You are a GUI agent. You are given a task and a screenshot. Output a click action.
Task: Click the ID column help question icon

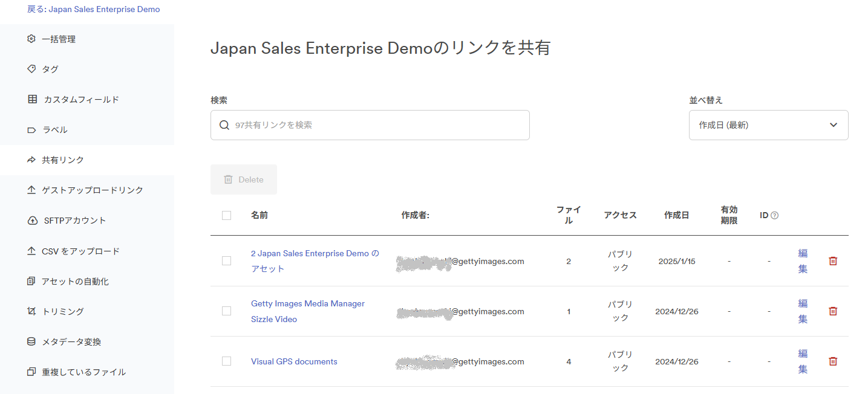[x=775, y=215]
